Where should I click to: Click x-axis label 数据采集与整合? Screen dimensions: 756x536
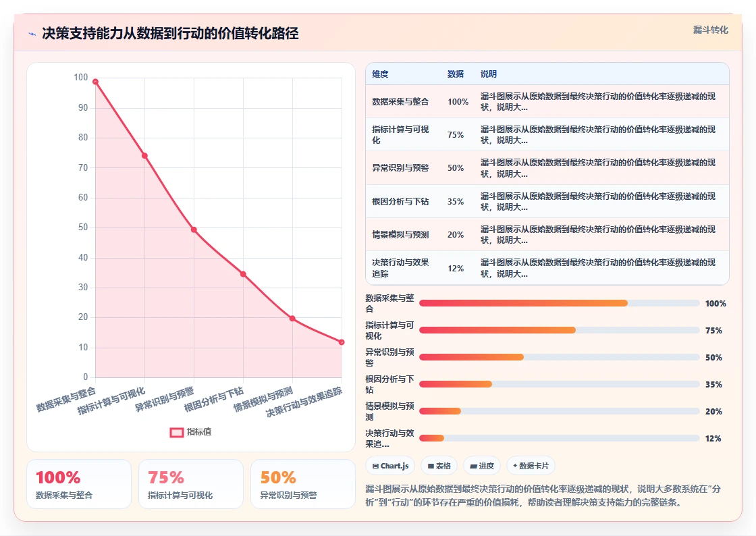pyautogui.click(x=66, y=399)
